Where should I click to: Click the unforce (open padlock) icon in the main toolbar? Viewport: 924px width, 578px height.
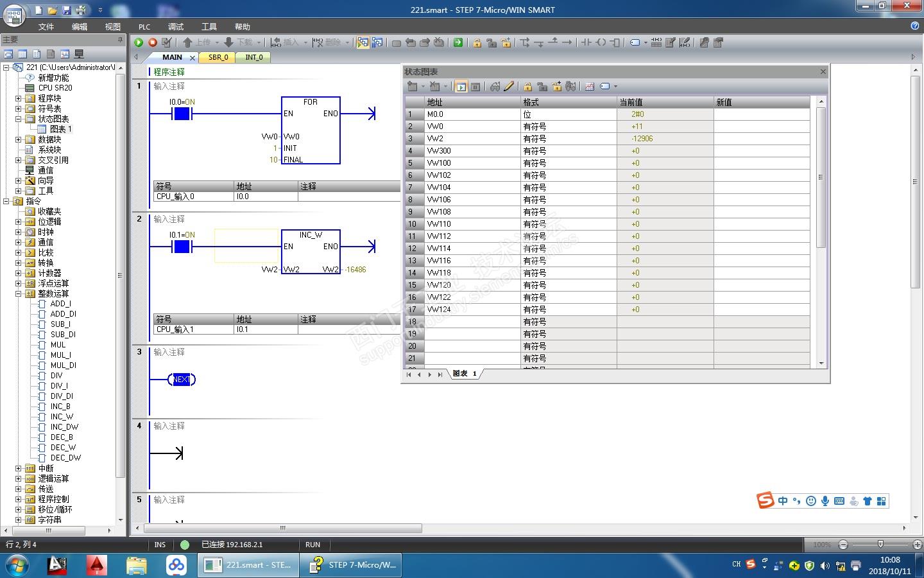(492, 42)
